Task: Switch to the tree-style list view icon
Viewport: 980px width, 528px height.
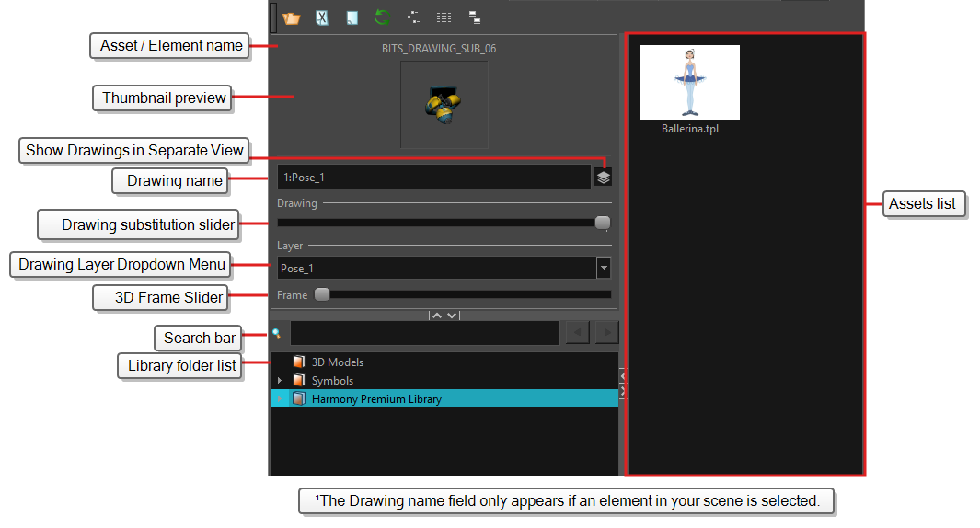Action: click(413, 17)
